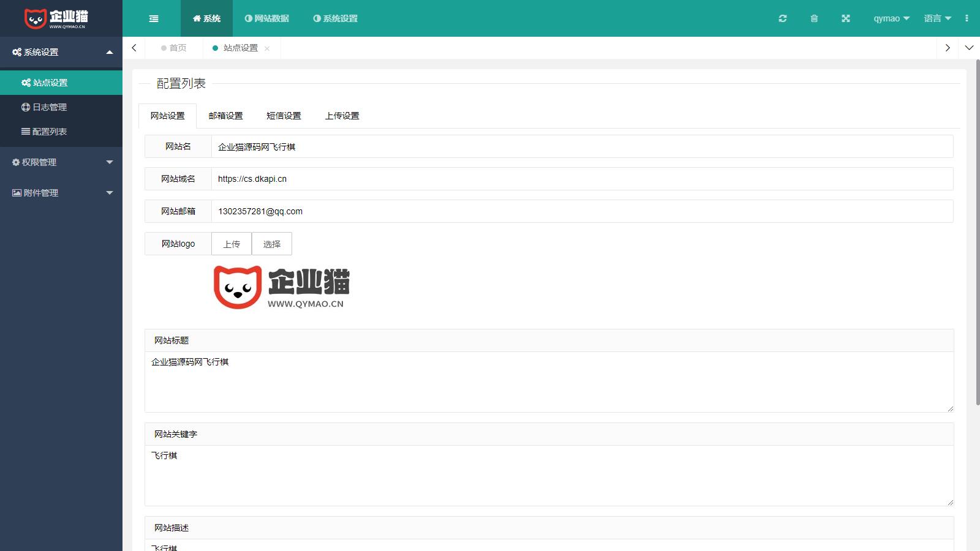Click the 网站域名 input field
Viewport: 980px width, 551px height.
pos(582,179)
